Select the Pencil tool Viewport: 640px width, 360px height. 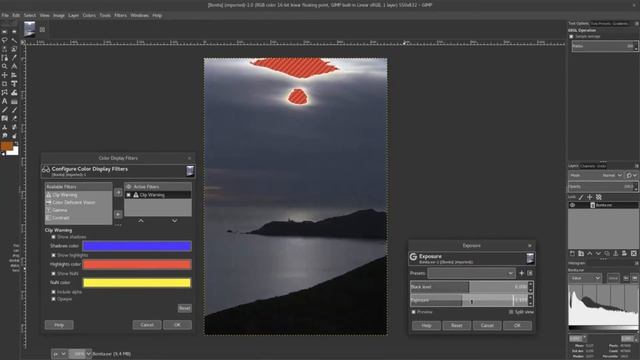4,109
